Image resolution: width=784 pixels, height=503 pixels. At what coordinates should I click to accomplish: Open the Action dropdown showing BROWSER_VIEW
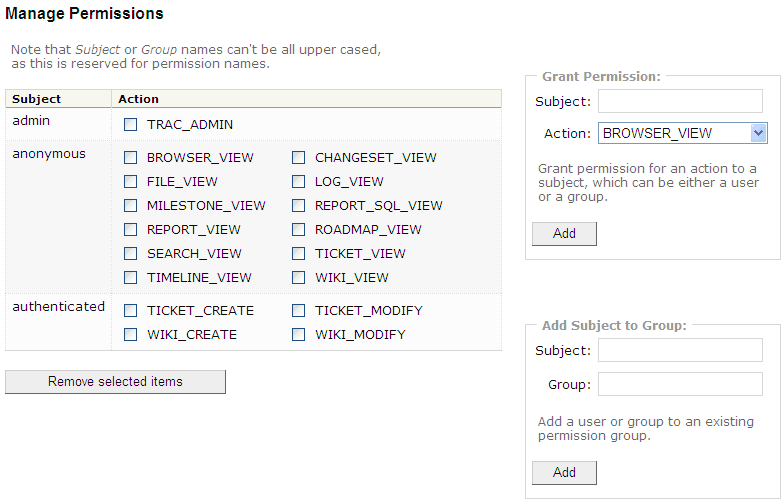[x=682, y=133]
